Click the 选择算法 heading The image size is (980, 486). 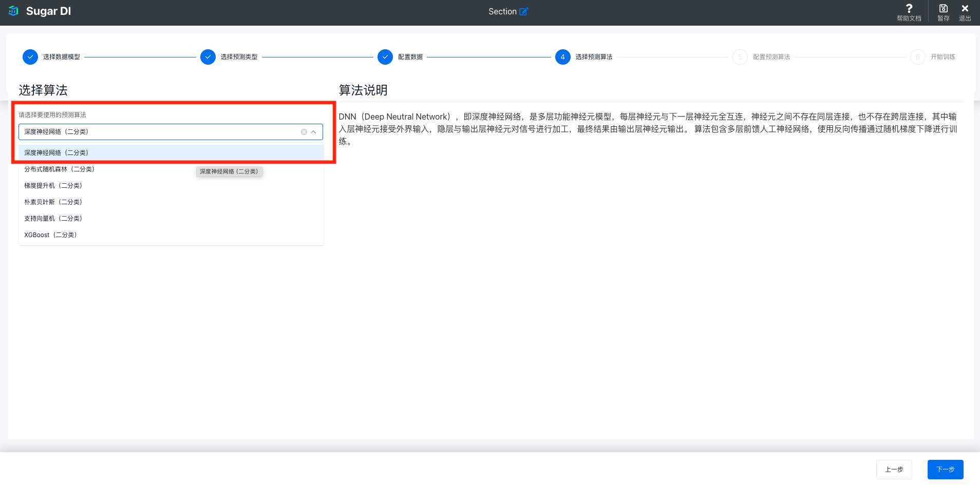[43, 90]
